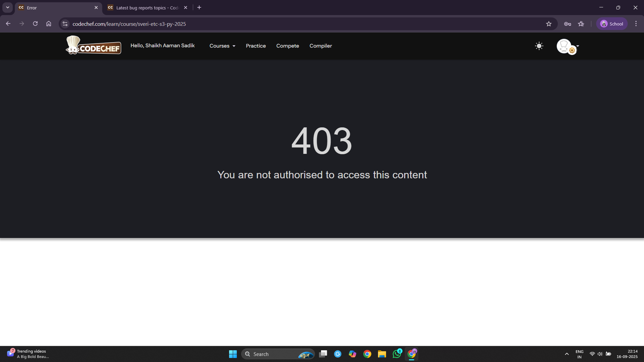This screenshot has height=362, width=644.
Task: Expand the tab search dropdown arrow
Action: (7, 7)
